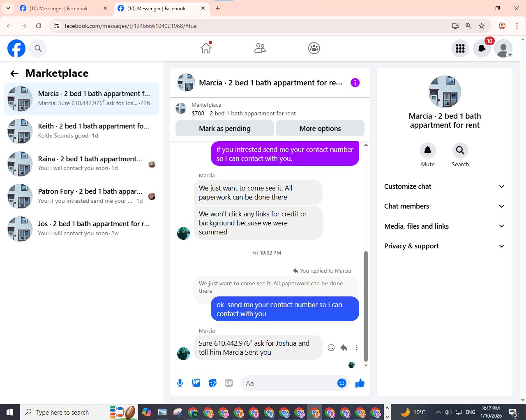React to Marcia's last message with the smiley icon
526x420 pixels.
click(x=331, y=348)
